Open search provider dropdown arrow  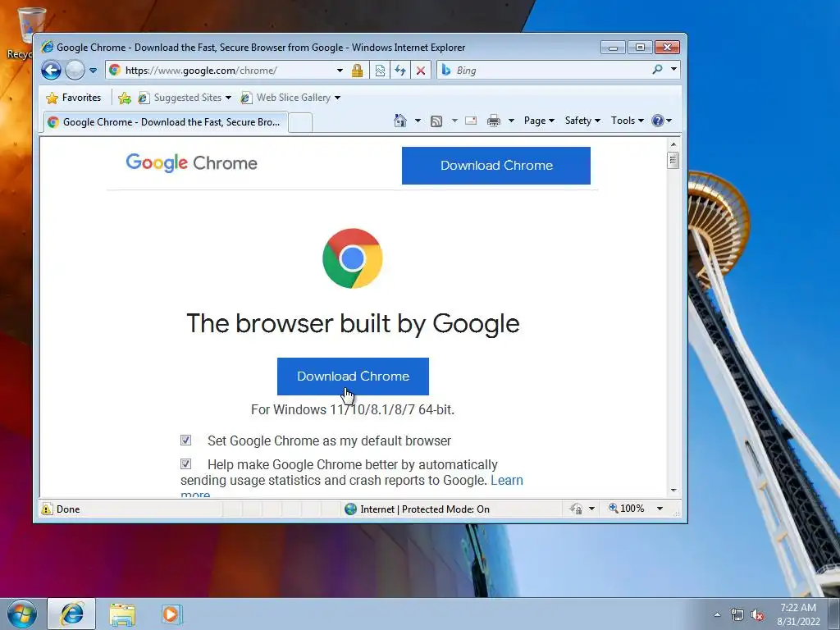pos(674,70)
